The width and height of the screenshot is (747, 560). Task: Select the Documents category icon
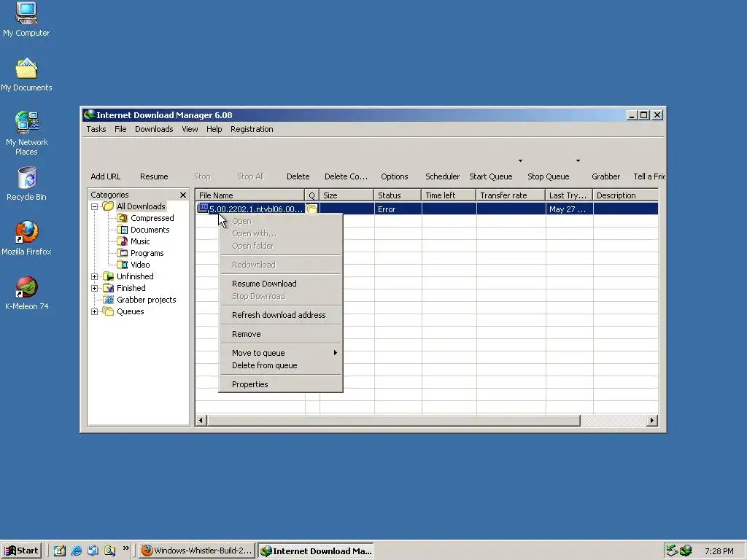tap(123, 230)
